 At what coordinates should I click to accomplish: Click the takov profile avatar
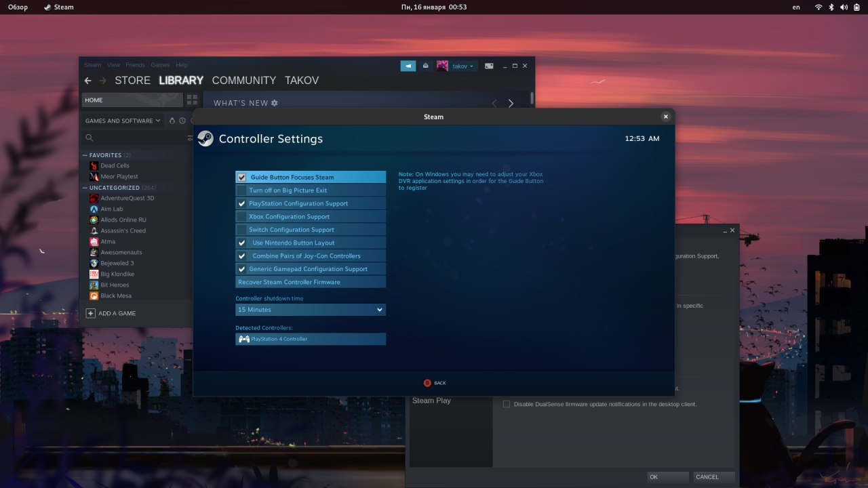(442, 66)
